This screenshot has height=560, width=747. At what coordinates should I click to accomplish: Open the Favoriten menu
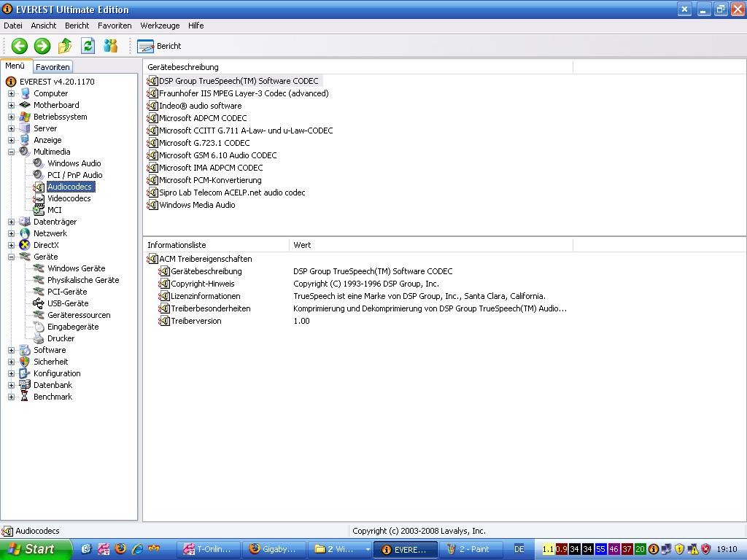(115, 26)
